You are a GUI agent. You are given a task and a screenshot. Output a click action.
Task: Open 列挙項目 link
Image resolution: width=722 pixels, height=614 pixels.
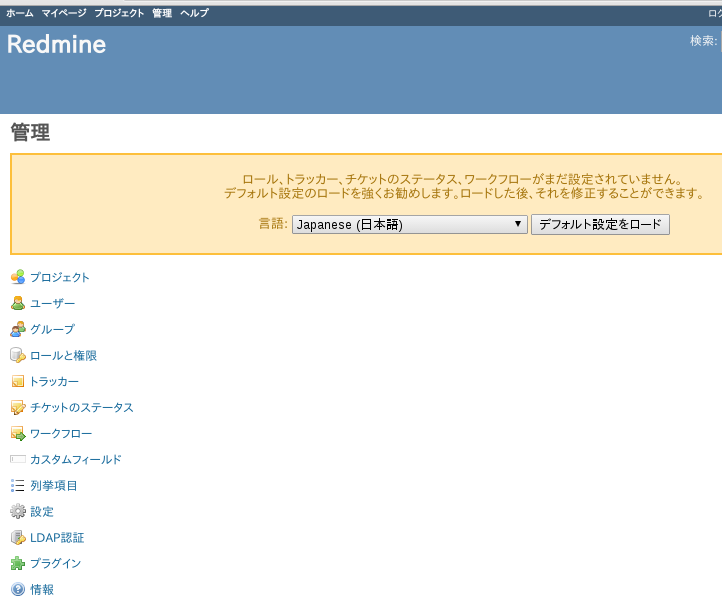[x=54, y=485]
